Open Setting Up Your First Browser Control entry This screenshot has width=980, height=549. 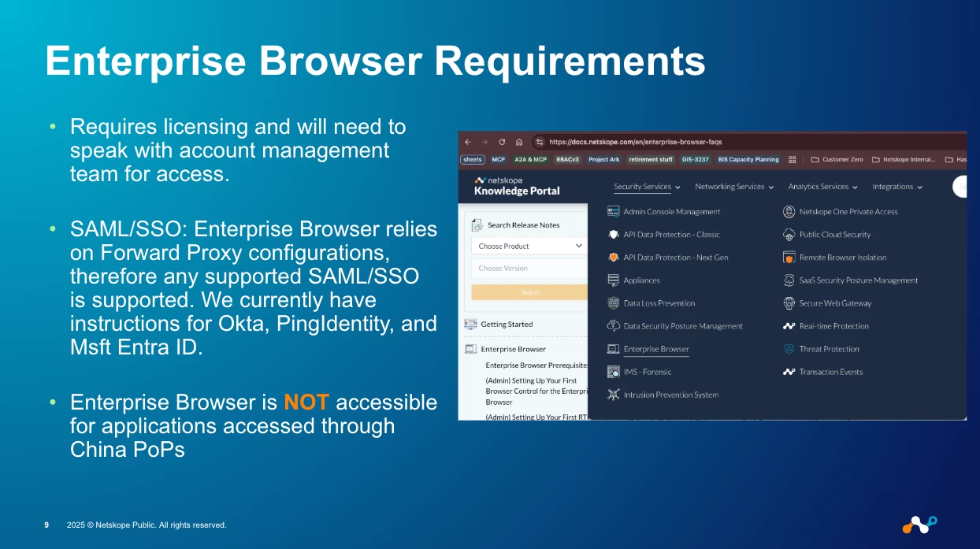[537, 391]
